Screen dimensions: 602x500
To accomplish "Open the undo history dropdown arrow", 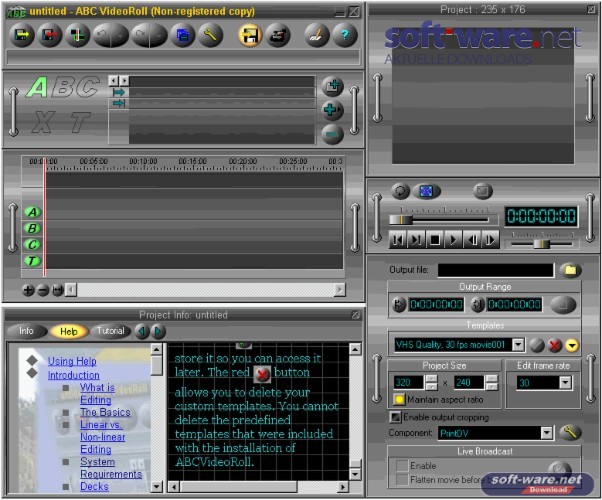I will 121,35.
